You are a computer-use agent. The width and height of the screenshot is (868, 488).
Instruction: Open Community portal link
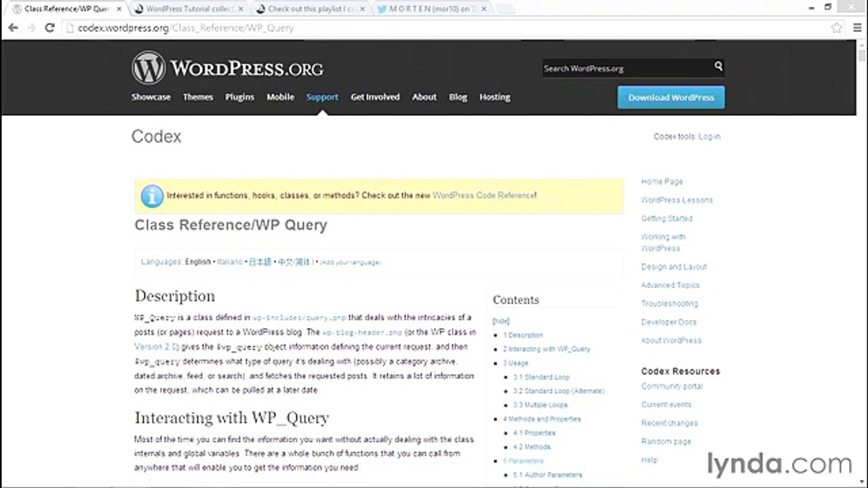click(672, 386)
